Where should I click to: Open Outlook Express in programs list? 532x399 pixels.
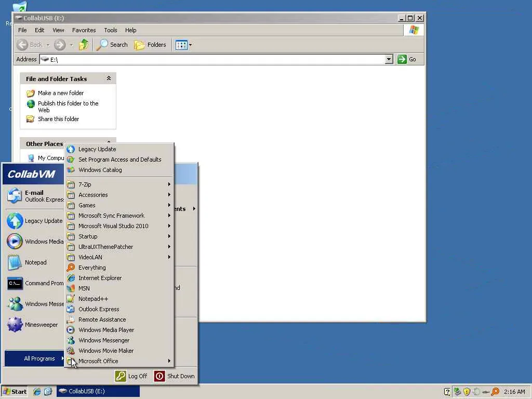tap(119, 309)
